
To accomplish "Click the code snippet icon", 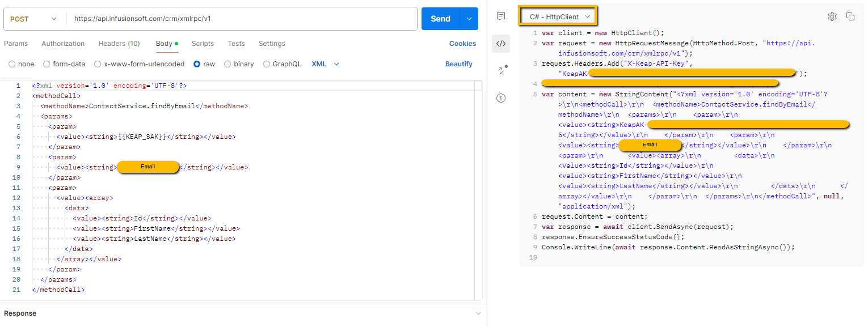I will point(501,44).
